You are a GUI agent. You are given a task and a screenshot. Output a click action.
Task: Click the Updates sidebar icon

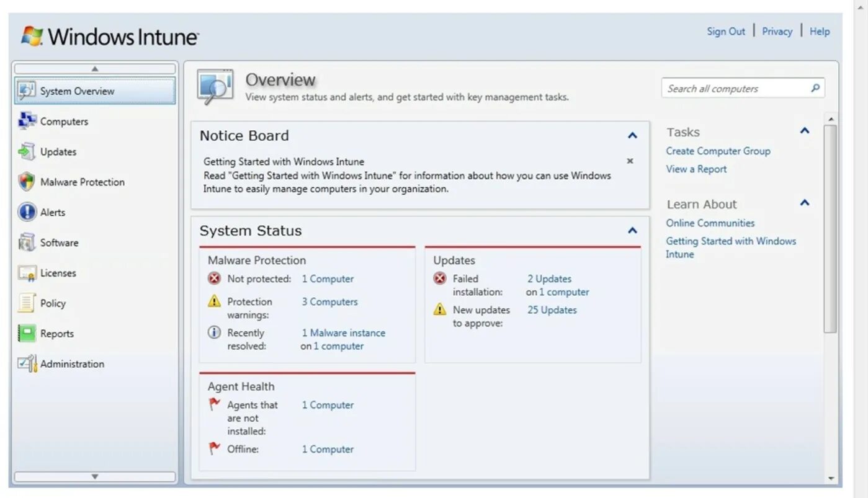(27, 151)
